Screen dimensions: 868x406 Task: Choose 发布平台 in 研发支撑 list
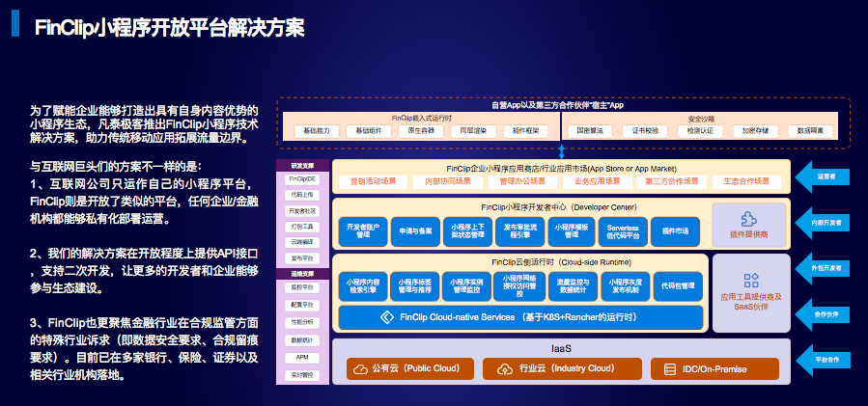pyautogui.click(x=302, y=258)
